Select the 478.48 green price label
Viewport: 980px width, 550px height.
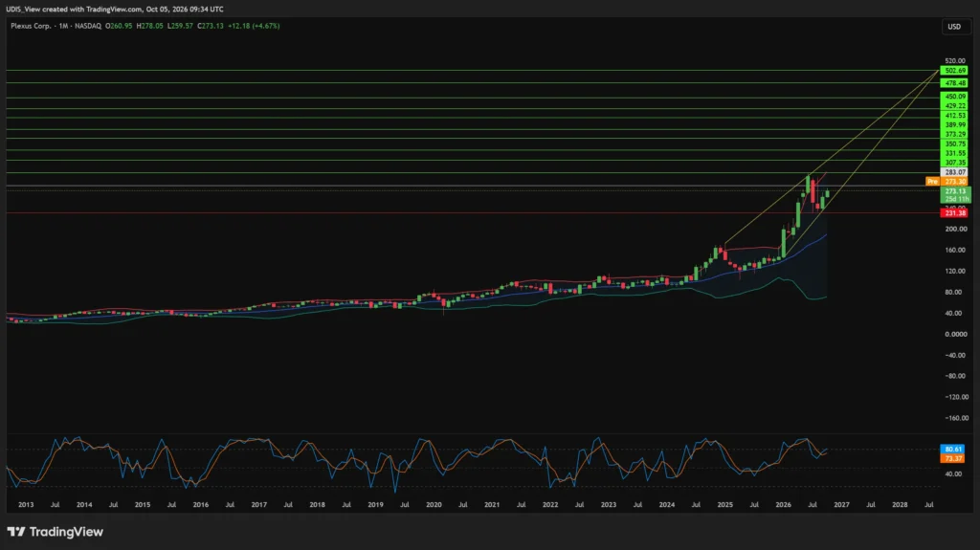pyautogui.click(x=955, y=83)
